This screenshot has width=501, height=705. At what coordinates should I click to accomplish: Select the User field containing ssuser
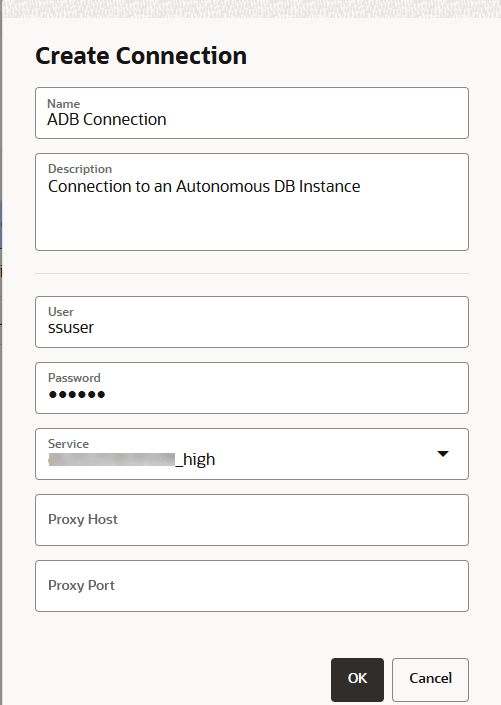point(252,322)
